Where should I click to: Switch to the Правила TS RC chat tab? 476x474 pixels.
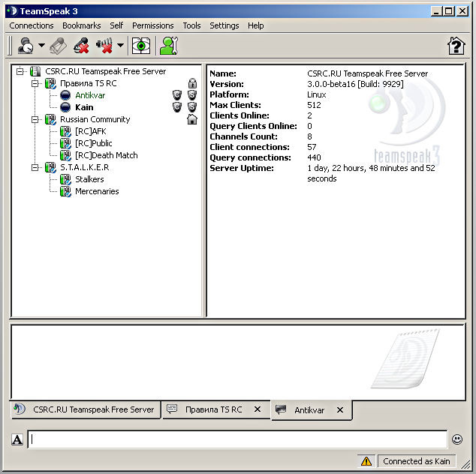pos(213,409)
